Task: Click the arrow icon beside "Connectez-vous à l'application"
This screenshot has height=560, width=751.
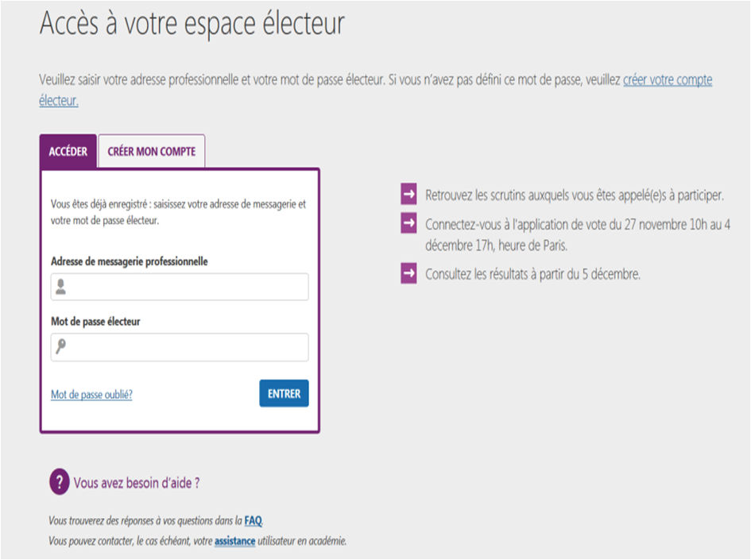Action: point(408,224)
